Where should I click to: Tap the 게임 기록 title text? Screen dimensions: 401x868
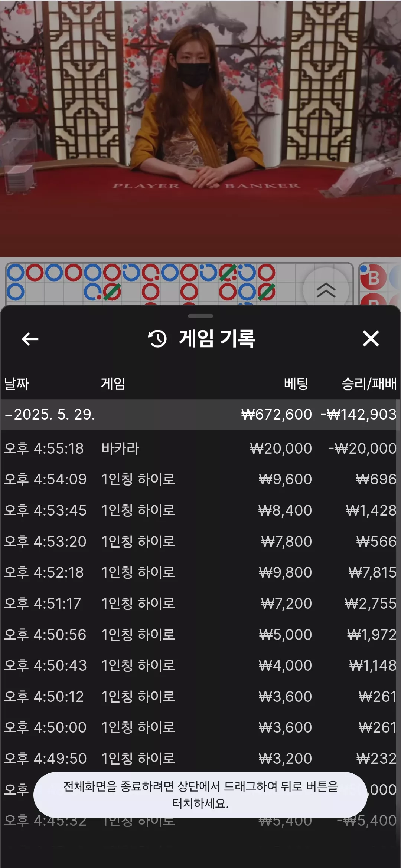[x=217, y=339]
